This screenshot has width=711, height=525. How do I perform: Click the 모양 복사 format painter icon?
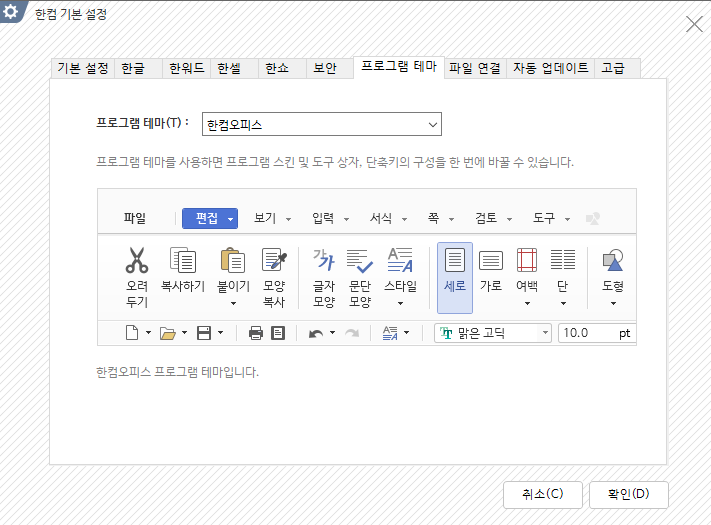274,260
